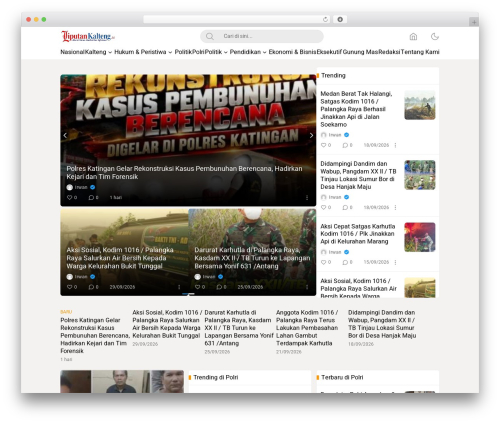The image size is (500, 423).
Task: Open trending headline Medan Berat Tak Halangi
Action: 356,109
